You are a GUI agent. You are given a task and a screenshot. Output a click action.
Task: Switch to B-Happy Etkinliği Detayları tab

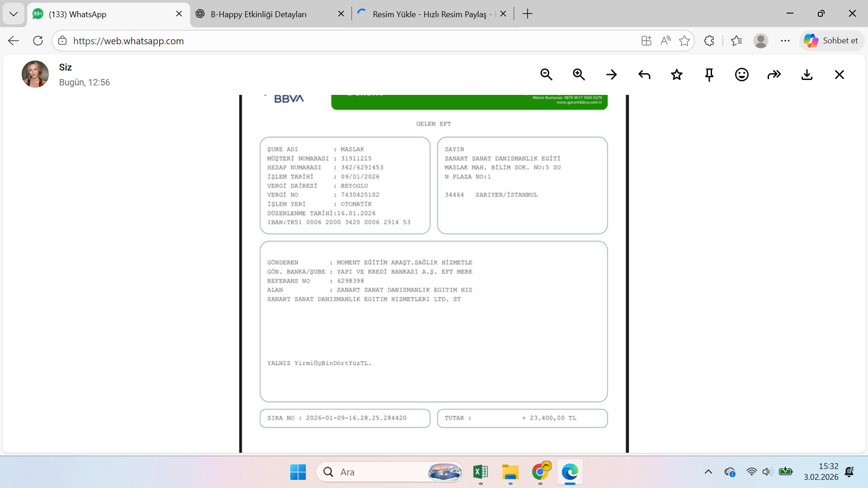(270, 14)
